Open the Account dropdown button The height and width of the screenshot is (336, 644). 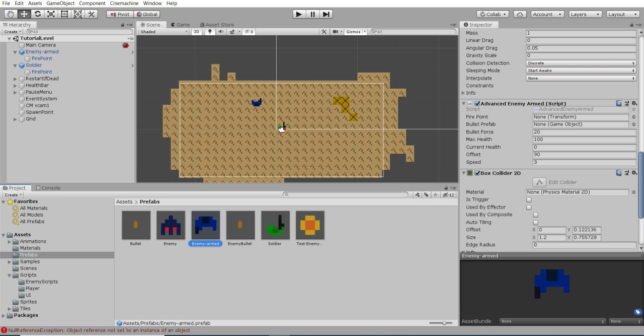coord(546,14)
